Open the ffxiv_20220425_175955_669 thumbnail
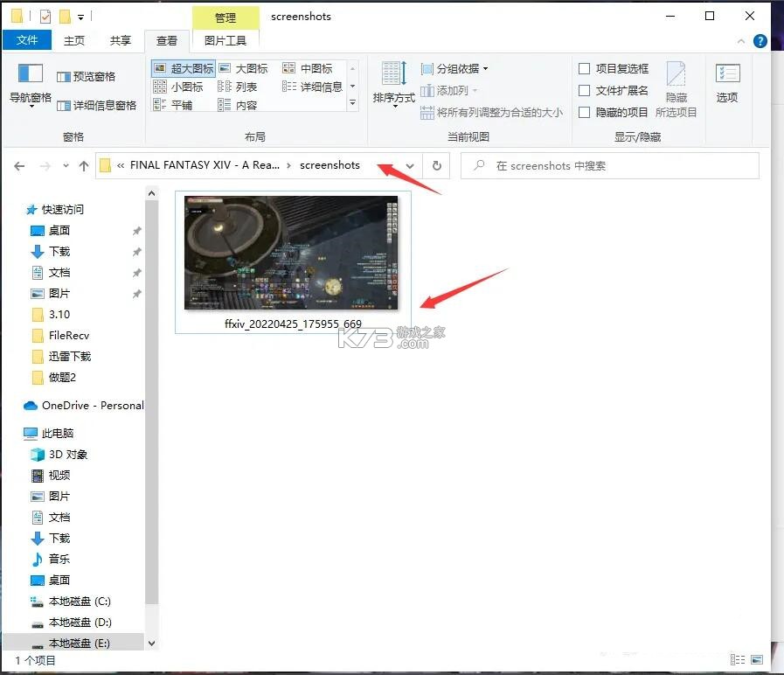Viewport: 784px width, 675px height. tap(293, 261)
